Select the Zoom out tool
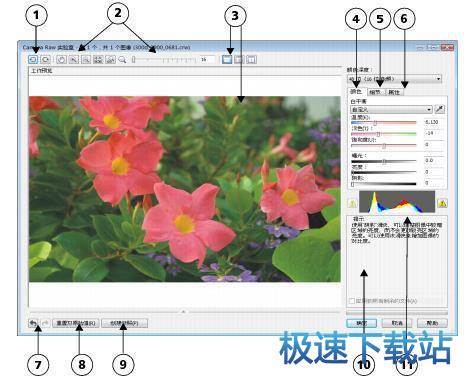 coord(86,59)
